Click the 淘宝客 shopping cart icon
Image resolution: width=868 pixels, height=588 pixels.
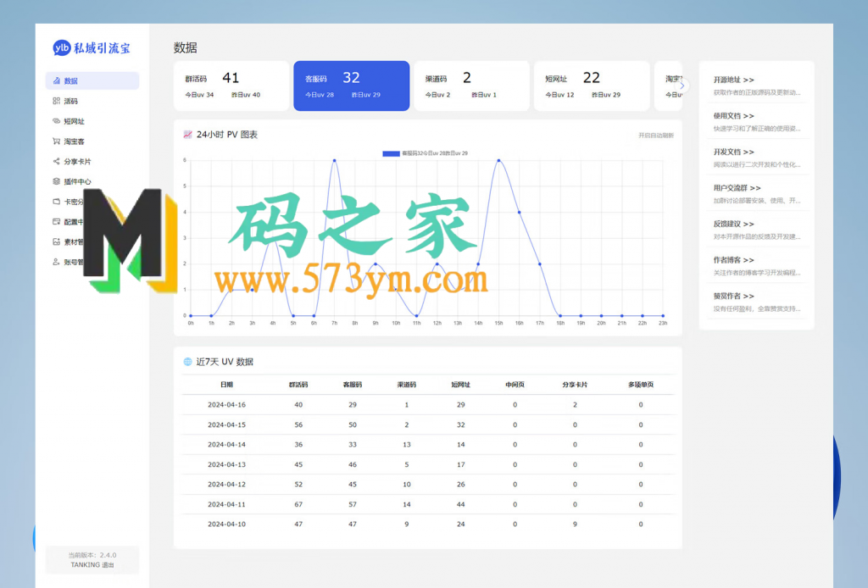(57, 141)
